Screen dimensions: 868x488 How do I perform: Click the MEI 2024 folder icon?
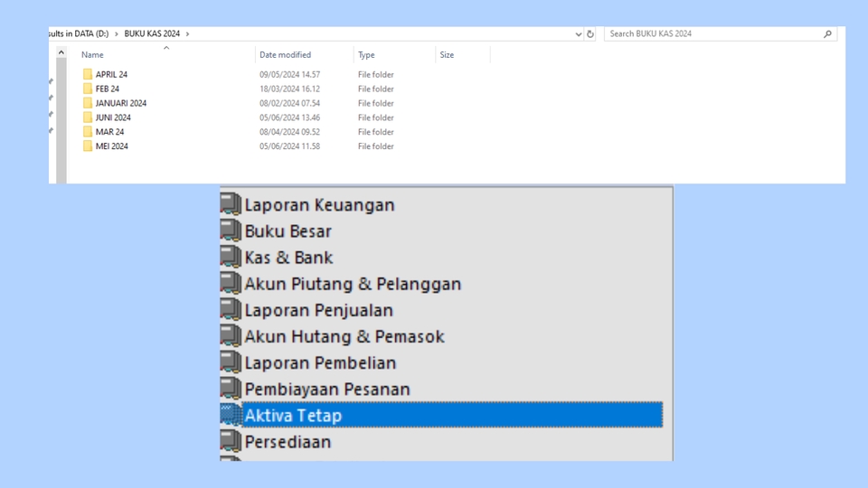pos(88,146)
